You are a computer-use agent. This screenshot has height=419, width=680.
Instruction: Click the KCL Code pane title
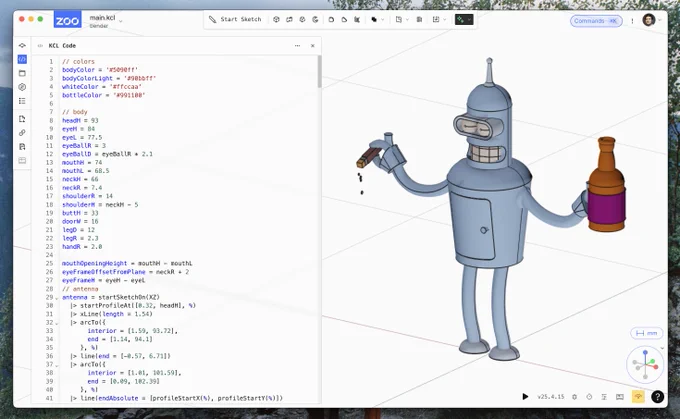(x=62, y=46)
